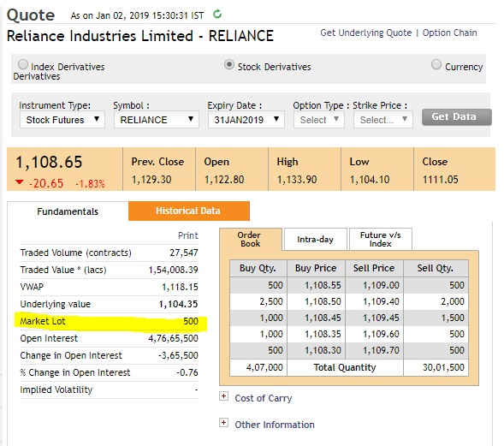The image size is (504, 446).
Task: Open the Option Chain link
Action: coord(449,33)
